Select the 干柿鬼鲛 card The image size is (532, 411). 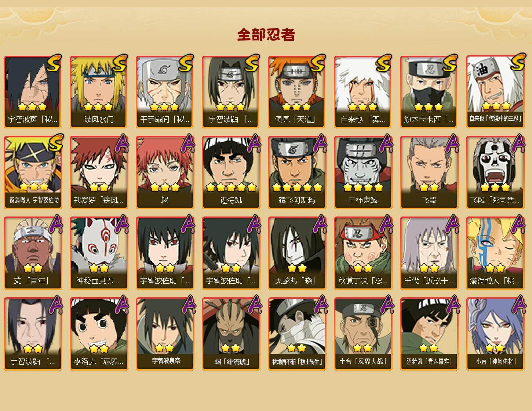[x=363, y=172]
